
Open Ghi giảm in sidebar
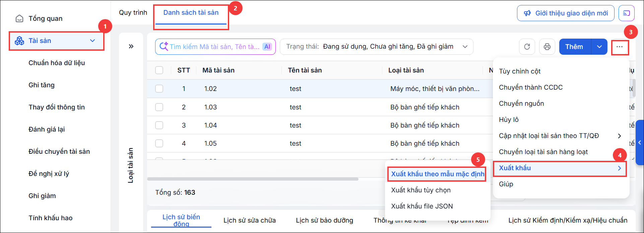pyautogui.click(x=42, y=196)
